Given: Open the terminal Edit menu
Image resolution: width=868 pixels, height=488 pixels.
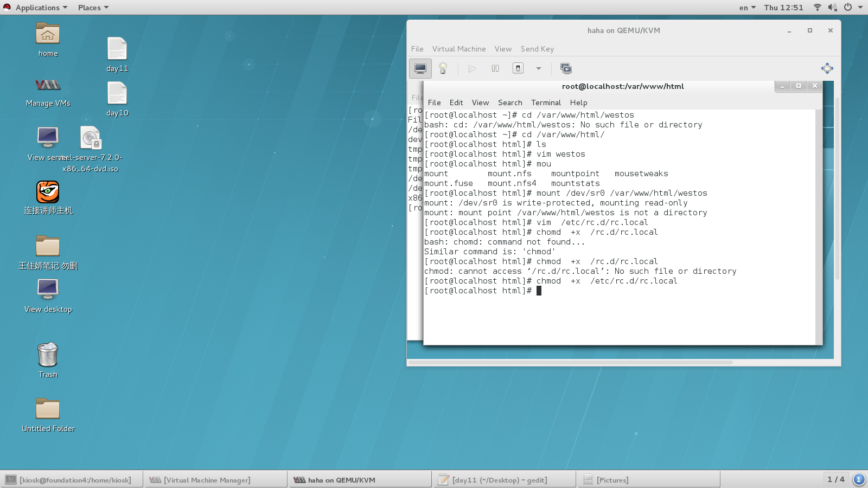Looking at the screenshot, I should 456,102.
